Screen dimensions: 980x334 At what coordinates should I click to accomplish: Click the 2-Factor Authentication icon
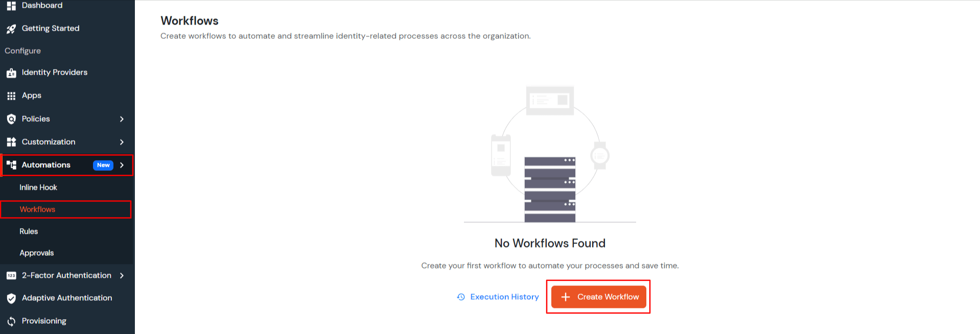coord(11,276)
